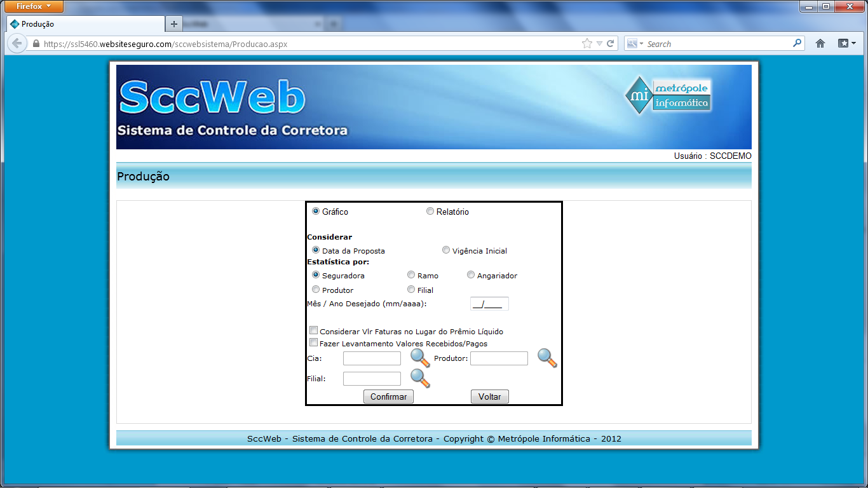Screen dimensions: 868x488
Task: Reload page using refresh icon
Action: click(x=611, y=44)
